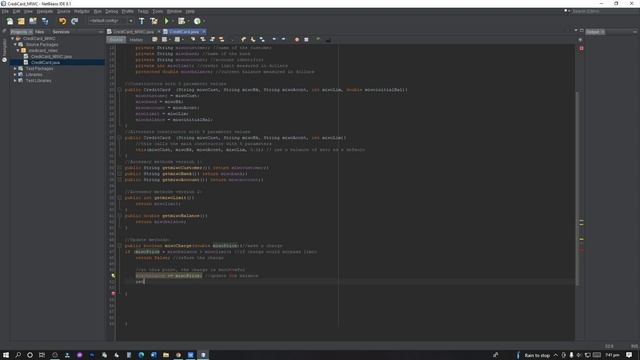The image size is (640, 360).
Task: Open File Explorer from the taskbar
Action: pos(166,355)
